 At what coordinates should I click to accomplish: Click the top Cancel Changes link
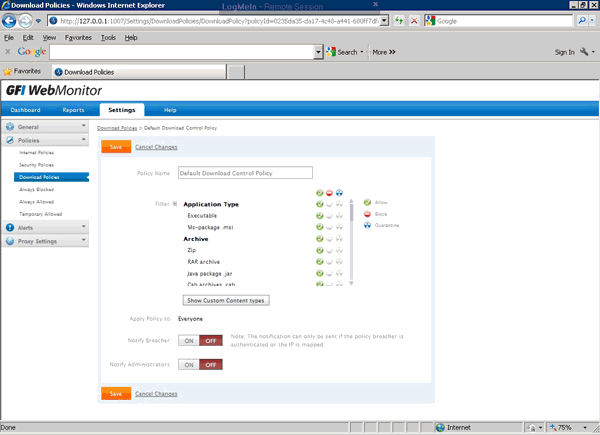156,147
